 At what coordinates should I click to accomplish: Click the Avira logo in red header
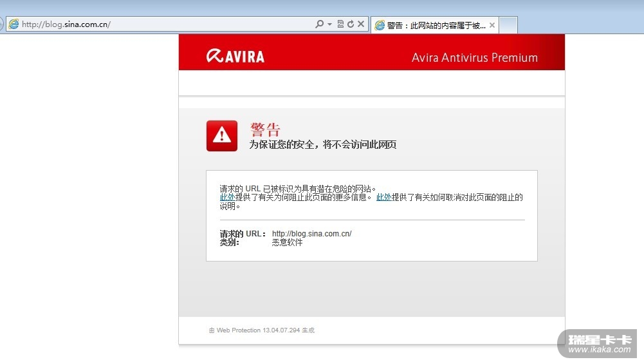[x=235, y=56]
